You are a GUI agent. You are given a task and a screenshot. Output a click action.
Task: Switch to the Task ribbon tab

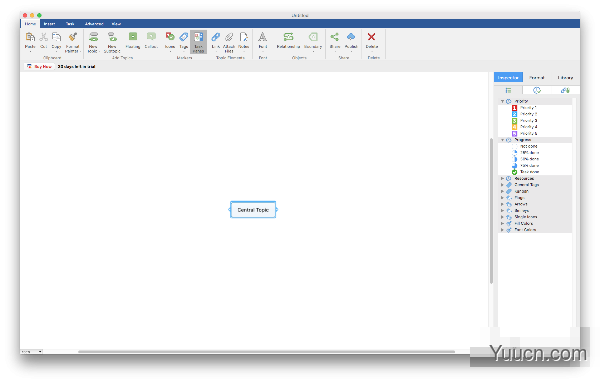[70, 24]
